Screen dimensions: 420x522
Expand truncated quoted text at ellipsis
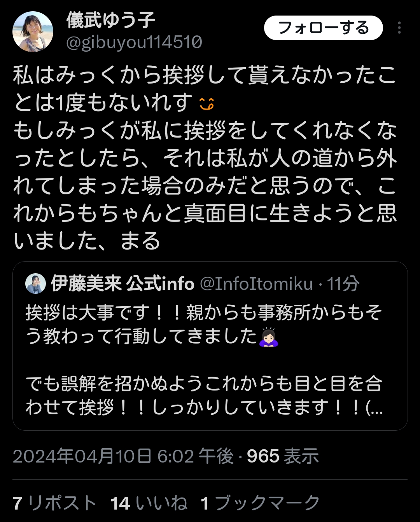[375, 408]
